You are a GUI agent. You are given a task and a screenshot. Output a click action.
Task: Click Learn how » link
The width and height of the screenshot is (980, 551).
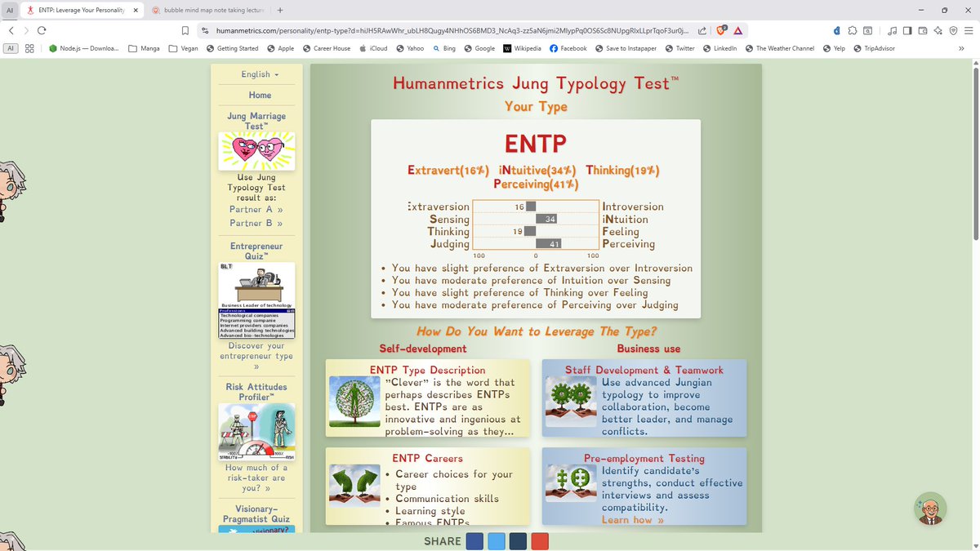(633, 520)
